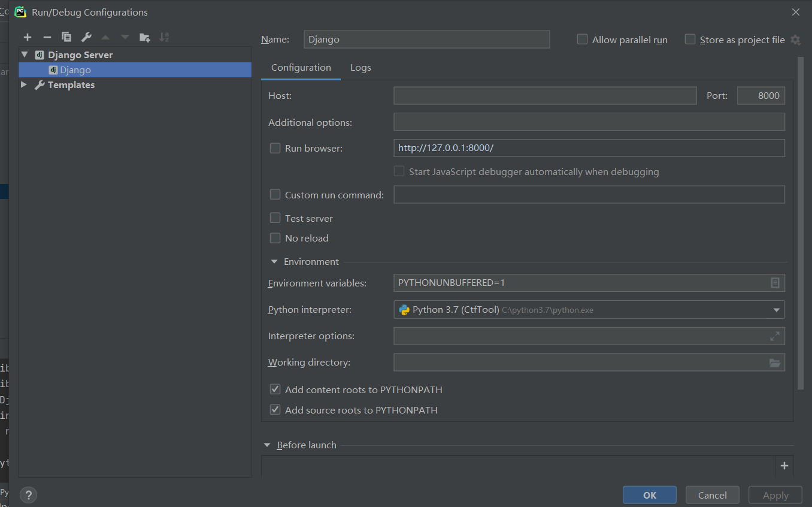Open Store as project file gear settings
Screen dimensions: 812x507
(795, 40)
